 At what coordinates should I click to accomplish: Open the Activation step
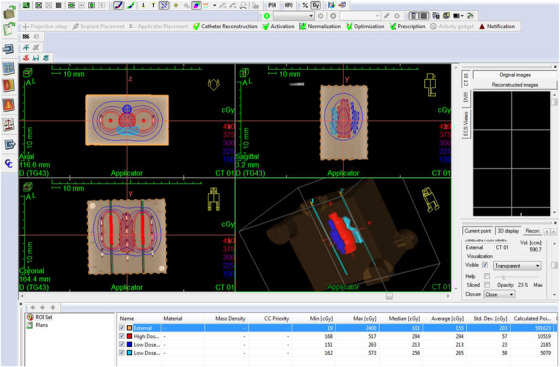[x=278, y=26]
